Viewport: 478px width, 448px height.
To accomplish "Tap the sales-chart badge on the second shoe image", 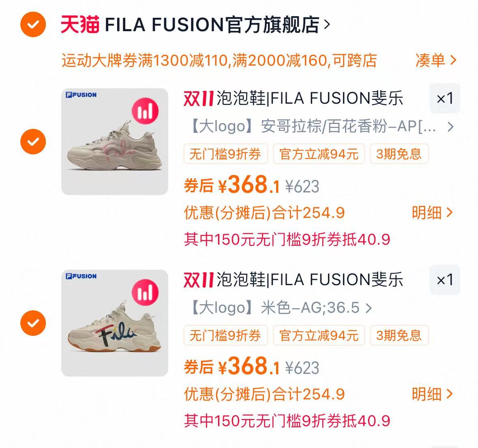I will coord(145,292).
